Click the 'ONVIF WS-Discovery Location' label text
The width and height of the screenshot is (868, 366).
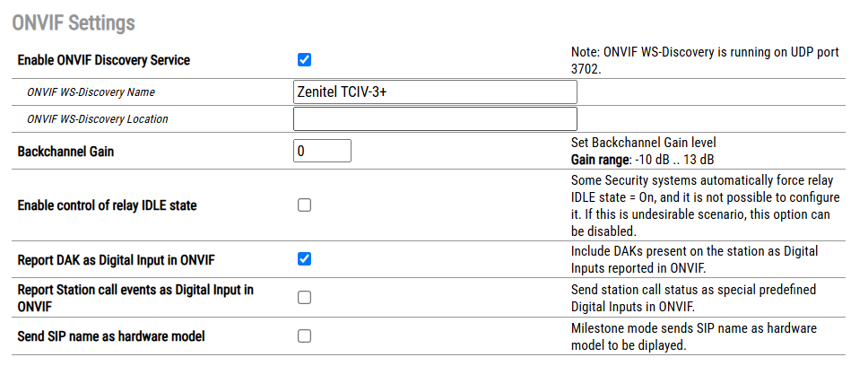pos(98,118)
